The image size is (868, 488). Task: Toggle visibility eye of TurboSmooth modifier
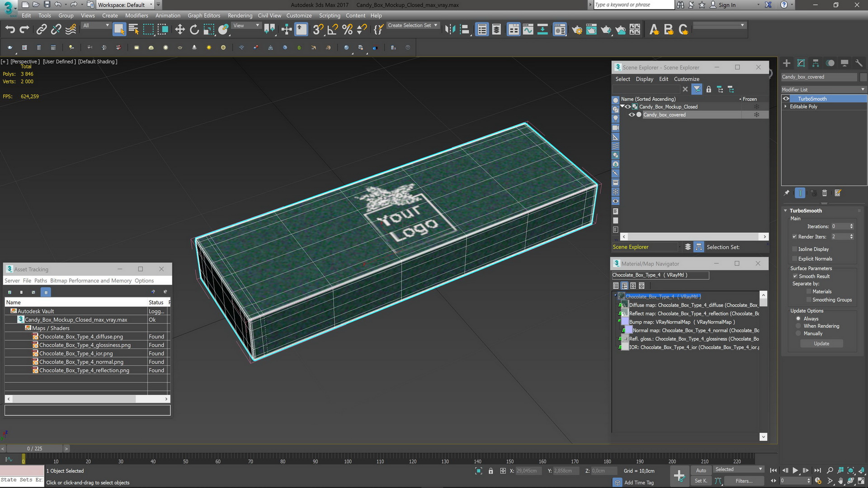tap(786, 99)
